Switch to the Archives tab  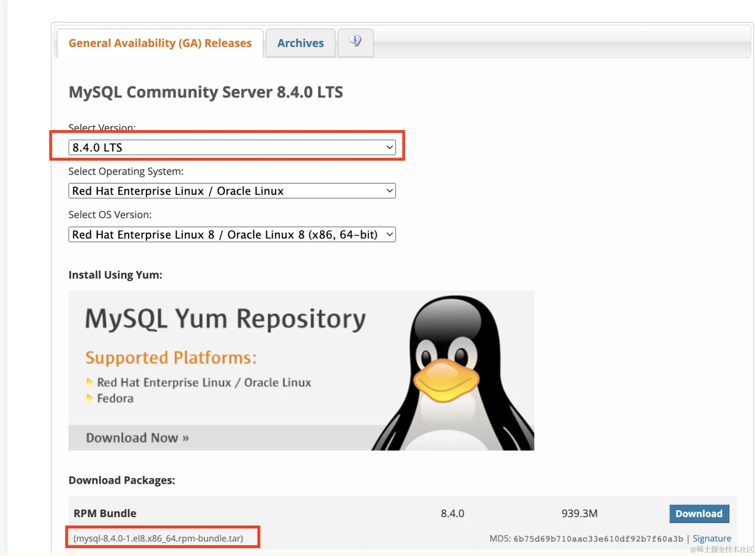300,43
